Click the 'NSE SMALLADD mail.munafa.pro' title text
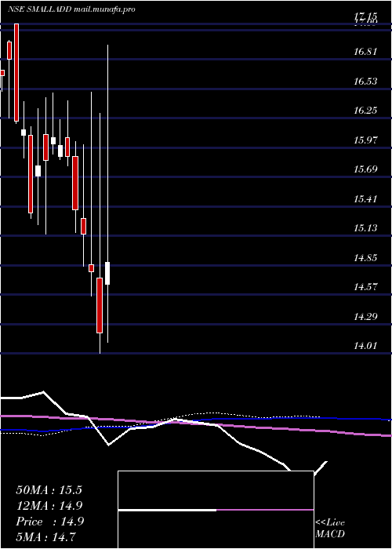The image size is (392, 549). tap(72, 9)
